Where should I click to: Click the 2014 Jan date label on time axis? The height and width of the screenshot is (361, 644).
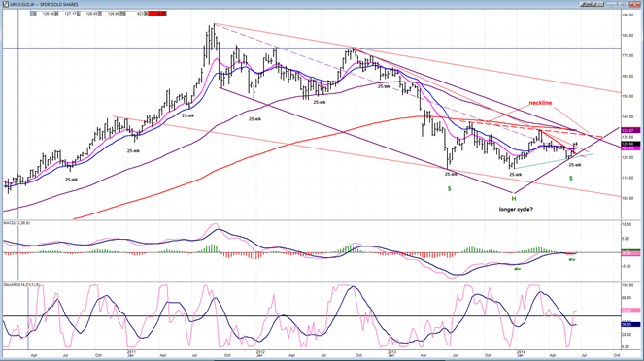(521, 353)
